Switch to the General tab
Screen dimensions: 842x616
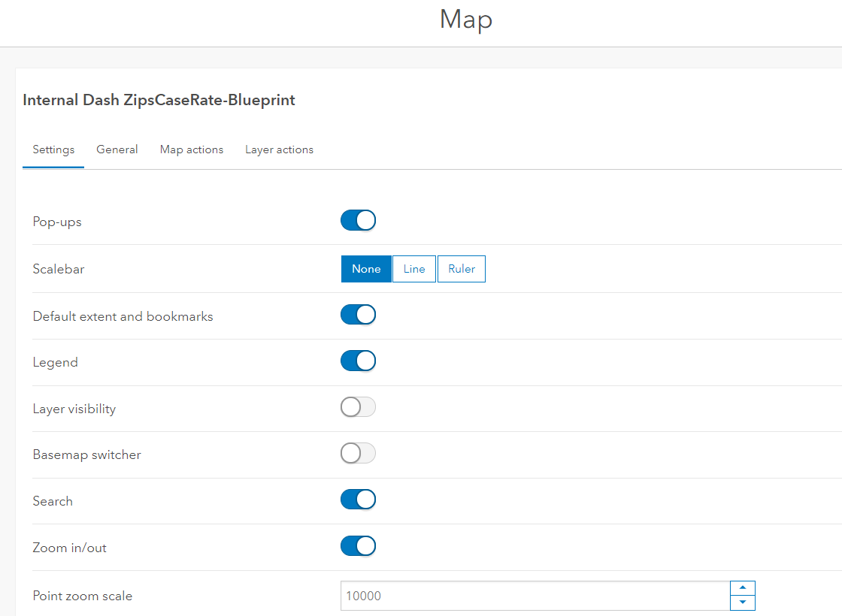[x=117, y=149]
